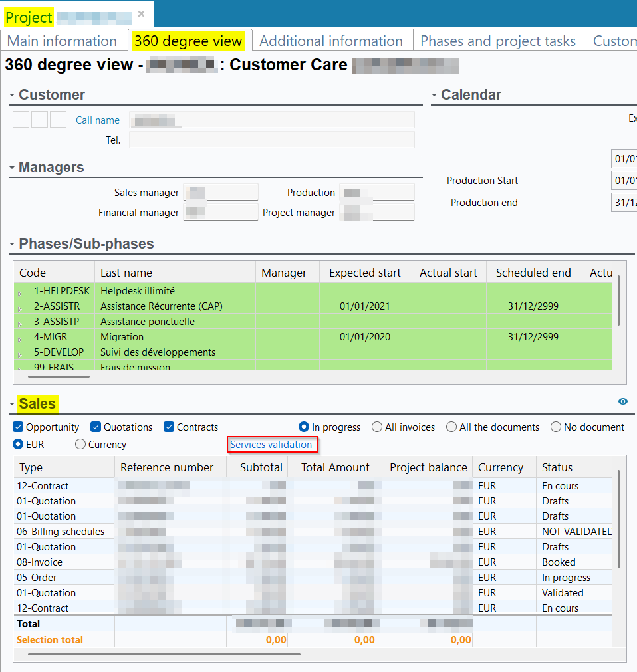Viewport: 637px width, 672px height.
Task: Expand the 1-HELPDESK phase row
Action: click(19, 292)
